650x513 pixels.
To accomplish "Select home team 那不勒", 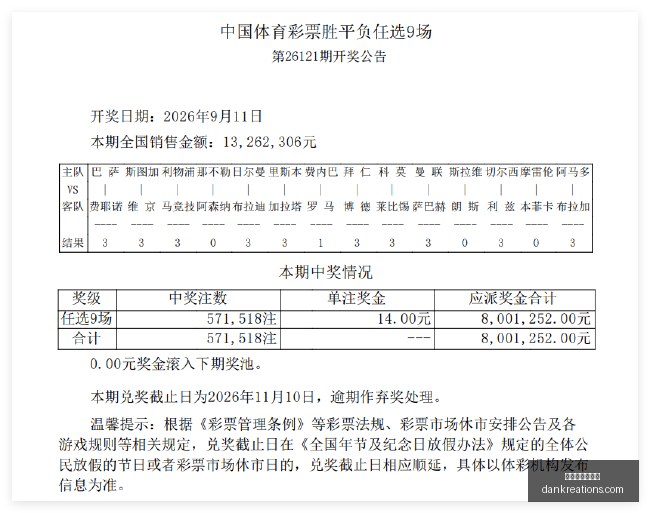I will (x=213, y=172).
